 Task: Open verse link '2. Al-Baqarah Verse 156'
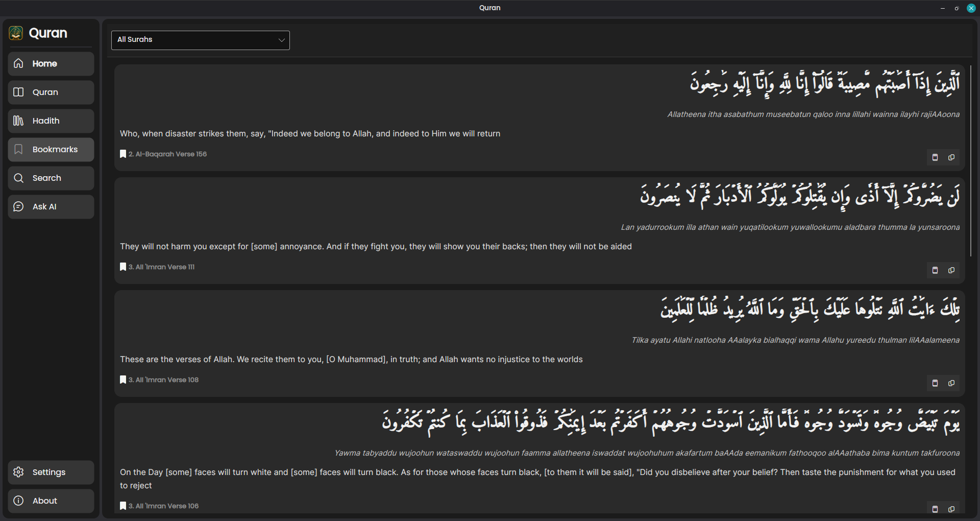click(167, 154)
